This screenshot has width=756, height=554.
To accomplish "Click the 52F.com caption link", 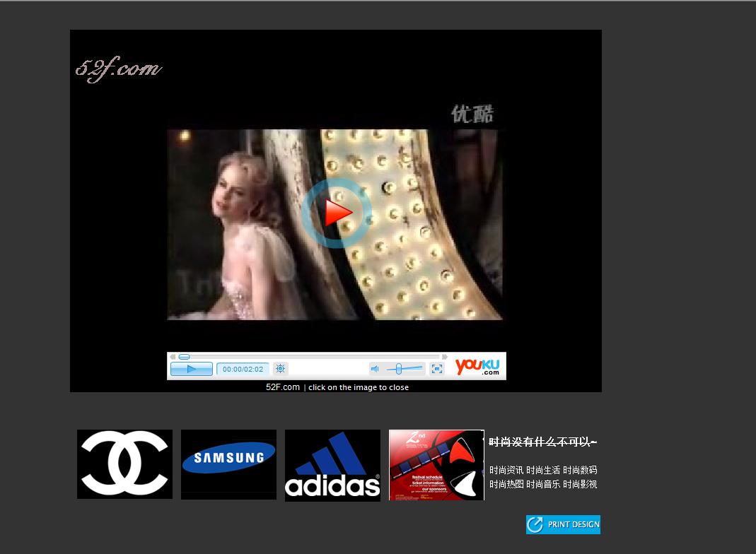I will click(283, 387).
